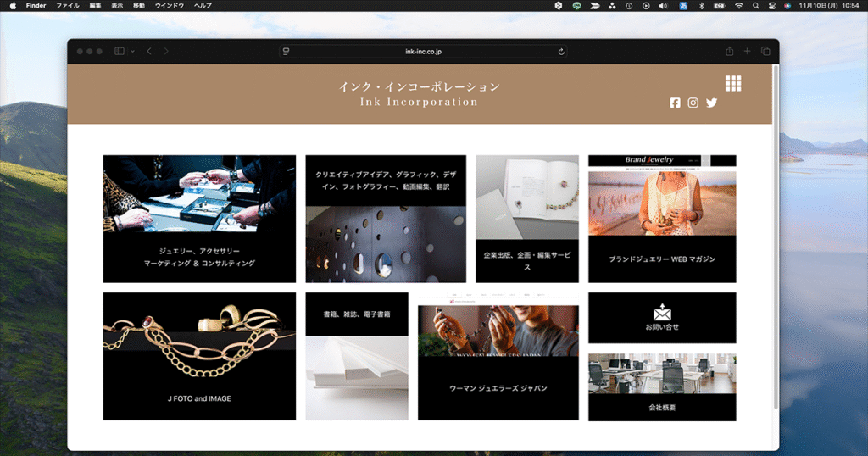Click the reload page icon
This screenshot has width=868, height=456.
(x=561, y=52)
